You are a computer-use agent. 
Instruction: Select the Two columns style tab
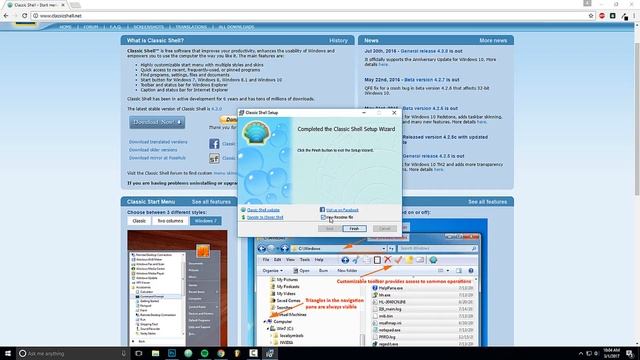pos(170,221)
